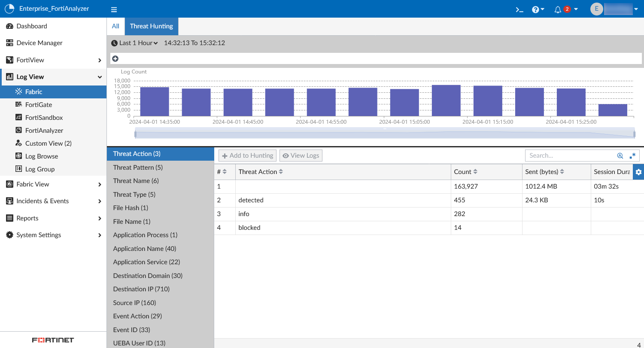Sort table by Count column
This screenshot has width=644, height=348.
click(466, 172)
